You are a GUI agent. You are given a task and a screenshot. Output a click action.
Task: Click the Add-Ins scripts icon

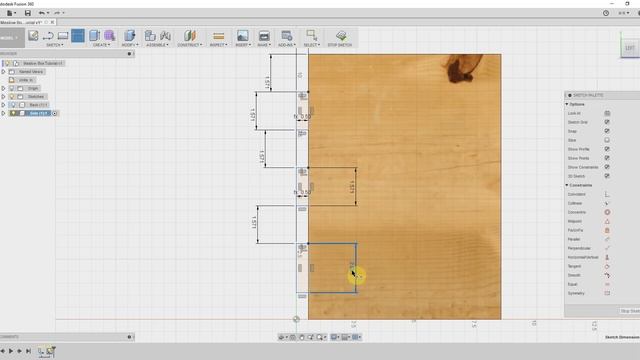click(x=287, y=36)
